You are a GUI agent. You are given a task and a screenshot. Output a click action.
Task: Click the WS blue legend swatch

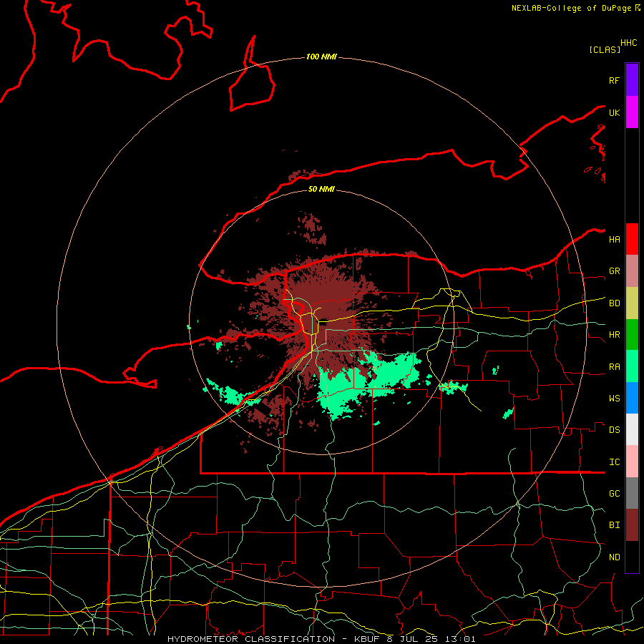(632, 398)
